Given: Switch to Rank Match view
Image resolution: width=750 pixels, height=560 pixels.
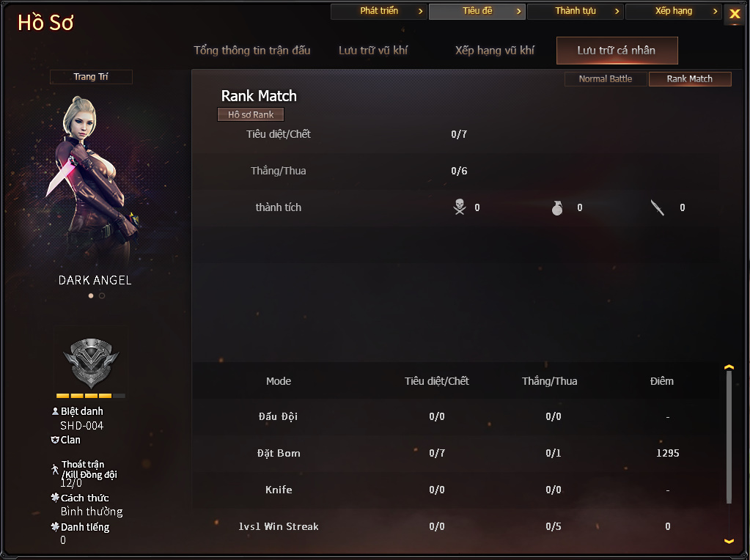Looking at the screenshot, I should pos(690,79).
